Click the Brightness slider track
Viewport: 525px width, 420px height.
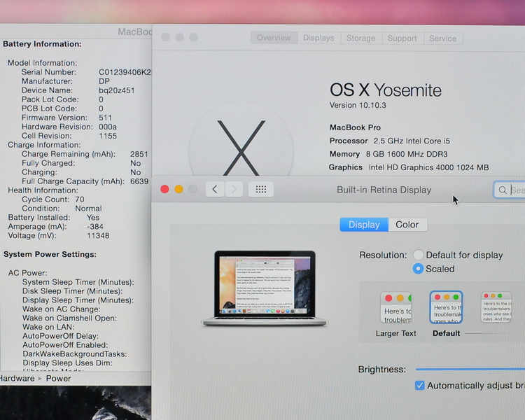coord(470,369)
